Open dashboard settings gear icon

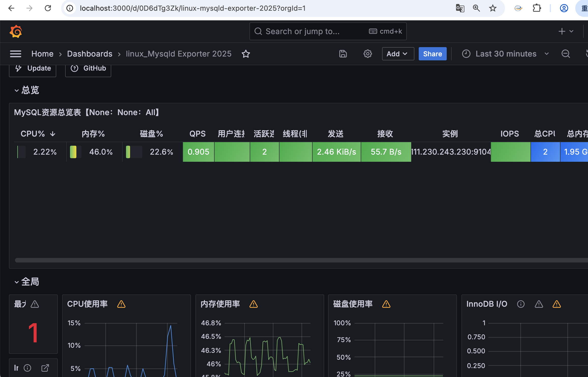point(368,54)
